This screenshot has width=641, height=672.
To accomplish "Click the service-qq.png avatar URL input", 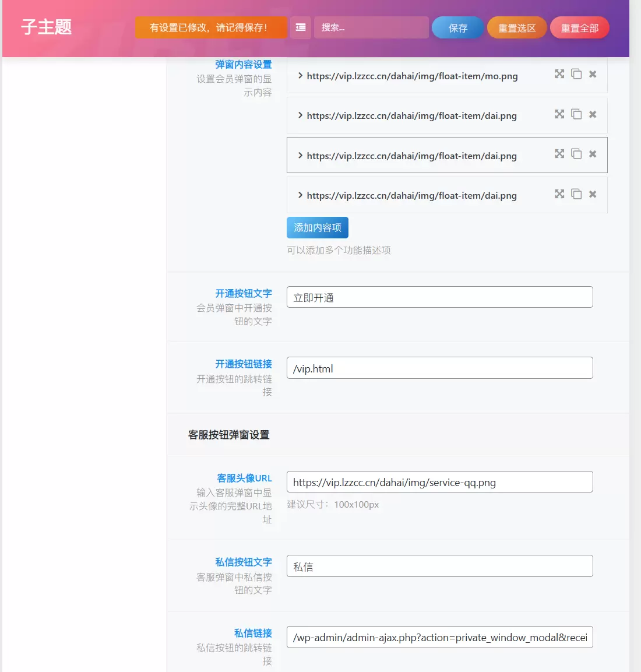I will point(439,482).
